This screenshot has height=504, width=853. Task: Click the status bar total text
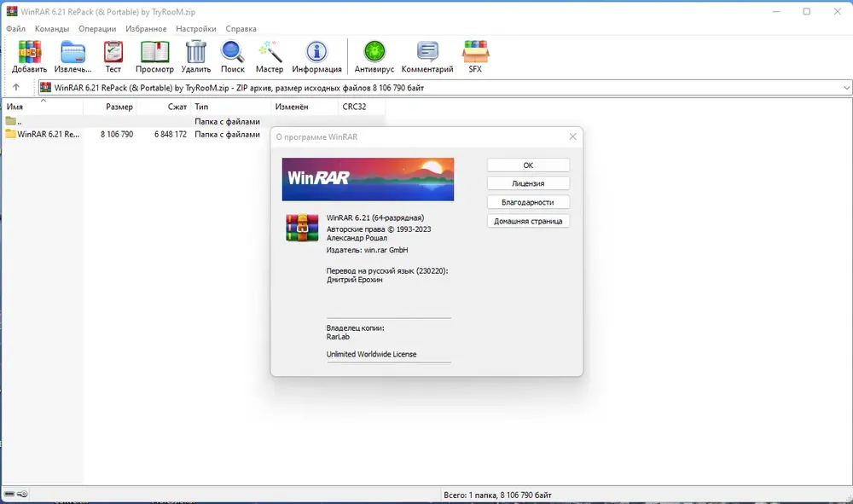[498, 495]
